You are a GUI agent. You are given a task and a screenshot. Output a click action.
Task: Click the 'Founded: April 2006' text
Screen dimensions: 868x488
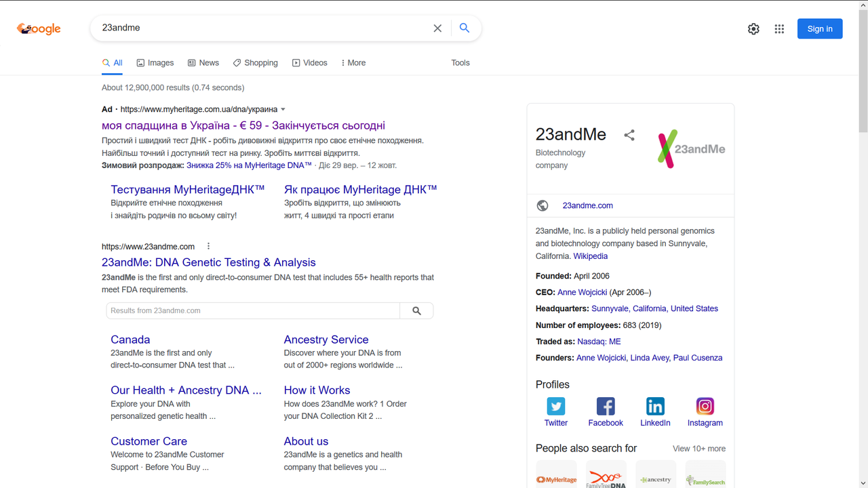click(x=572, y=276)
